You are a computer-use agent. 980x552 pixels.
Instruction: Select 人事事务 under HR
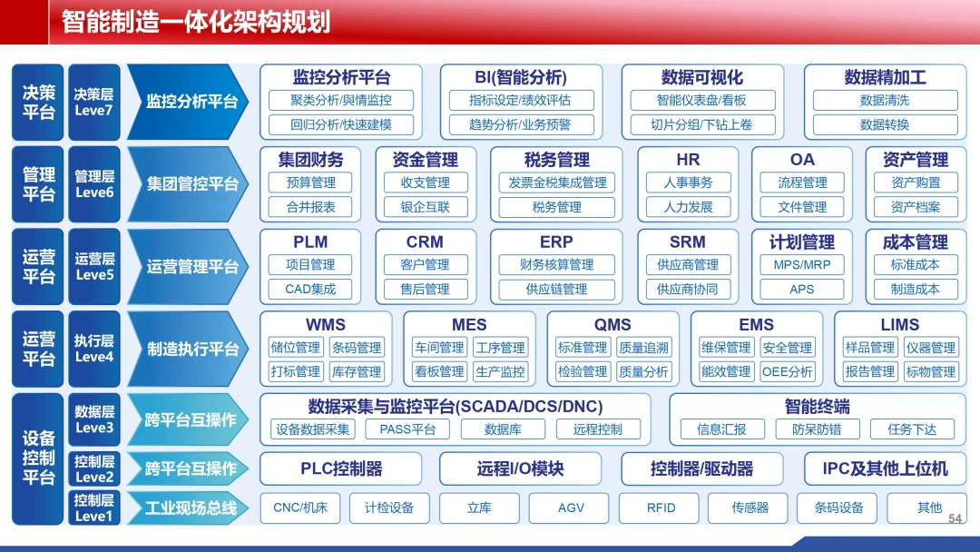click(688, 182)
